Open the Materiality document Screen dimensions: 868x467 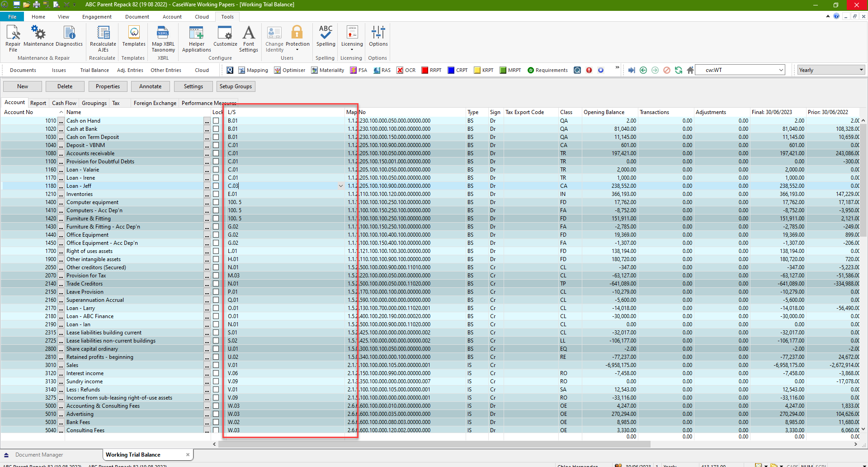point(328,70)
